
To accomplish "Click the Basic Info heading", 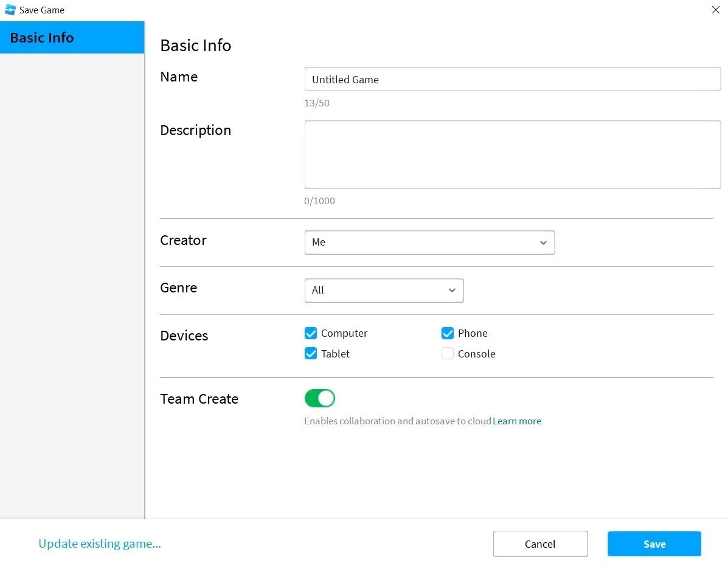I will 195,46.
